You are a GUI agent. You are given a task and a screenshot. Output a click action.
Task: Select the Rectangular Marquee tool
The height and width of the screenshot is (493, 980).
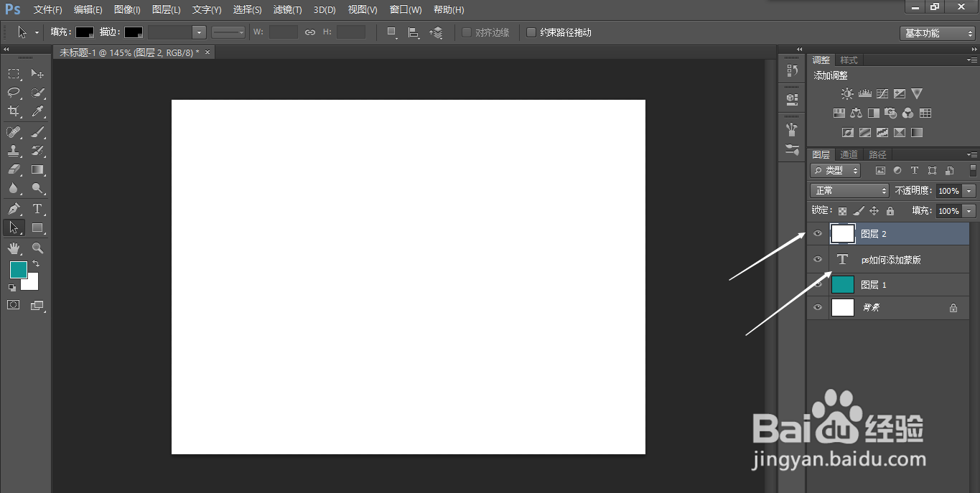tap(14, 73)
